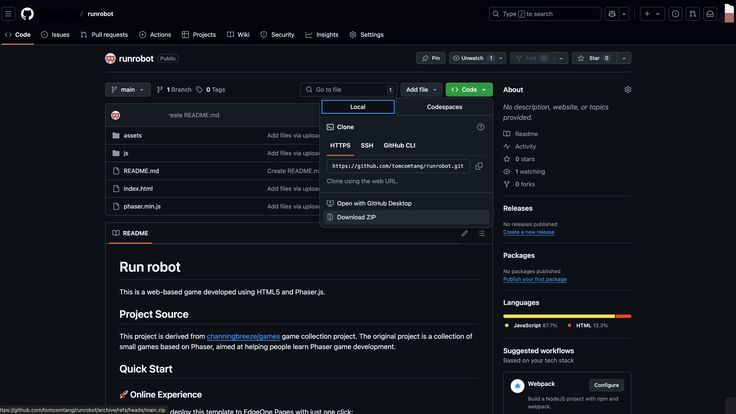Open channingbreeze/games link in README
Image resolution: width=736 pixels, height=414 pixels.
point(243,337)
